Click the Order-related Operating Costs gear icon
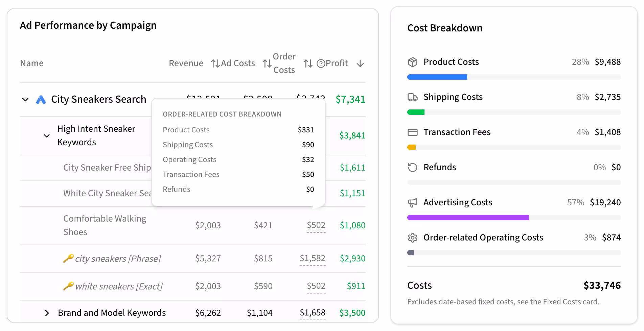Screen dimensions: 644x331 (x=413, y=238)
